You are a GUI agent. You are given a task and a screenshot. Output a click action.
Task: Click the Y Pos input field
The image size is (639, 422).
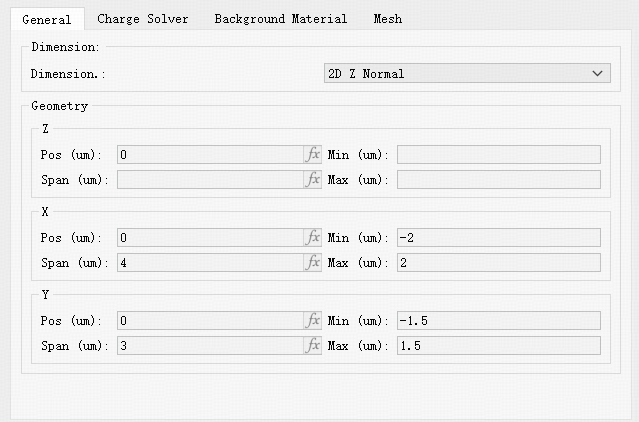point(210,321)
